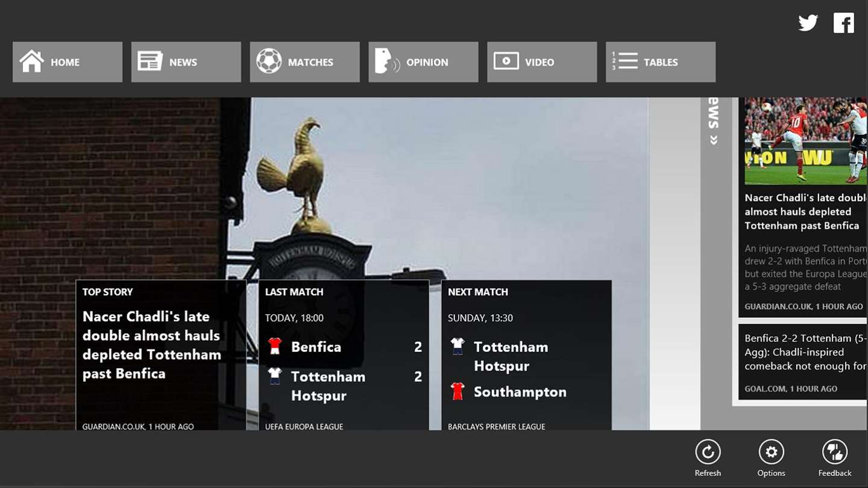The height and width of the screenshot is (488, 868).
Task: Open the Options gear icon
Action: coord(771,452)
